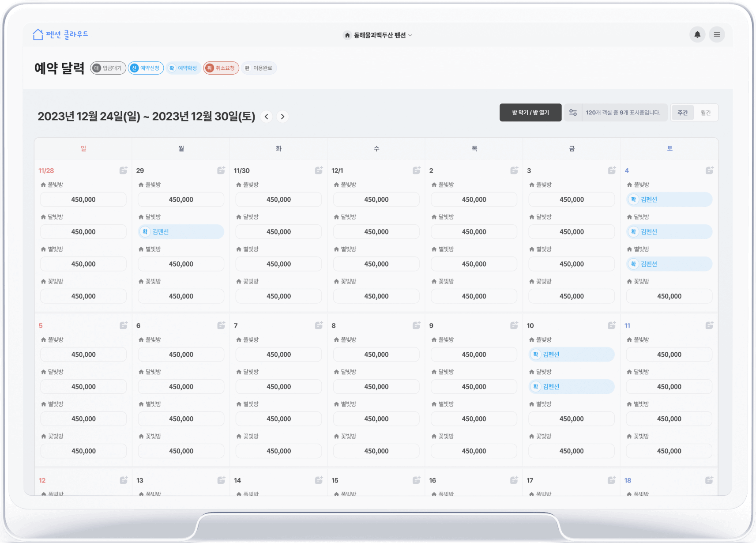Image resolution: width=756 pixels, height=543 pixels.
Task: Go to the next week arrow
Action: click(x=283, y=117)
